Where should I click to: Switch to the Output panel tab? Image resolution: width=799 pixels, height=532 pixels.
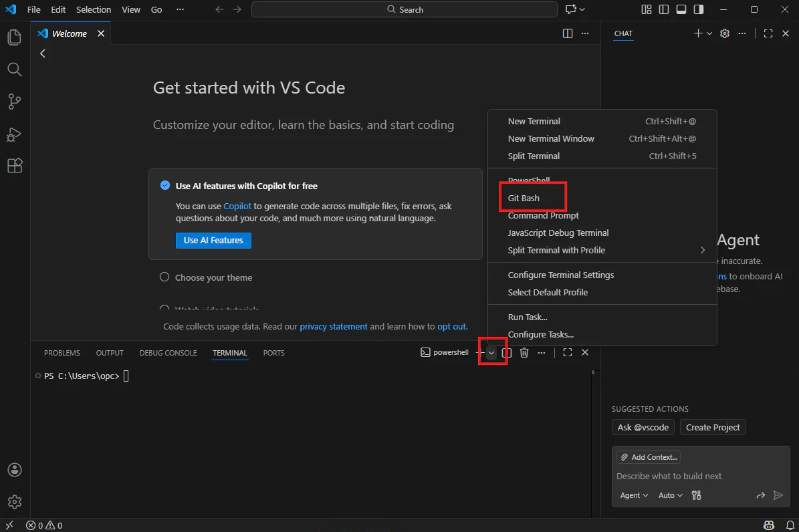pyautogui.click(x=110, y=353)
